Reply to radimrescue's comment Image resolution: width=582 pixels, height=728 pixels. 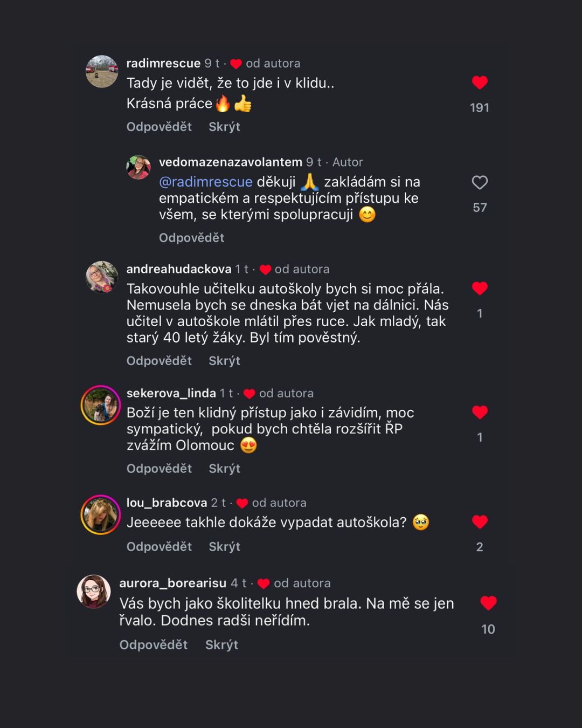click(159, 127)
